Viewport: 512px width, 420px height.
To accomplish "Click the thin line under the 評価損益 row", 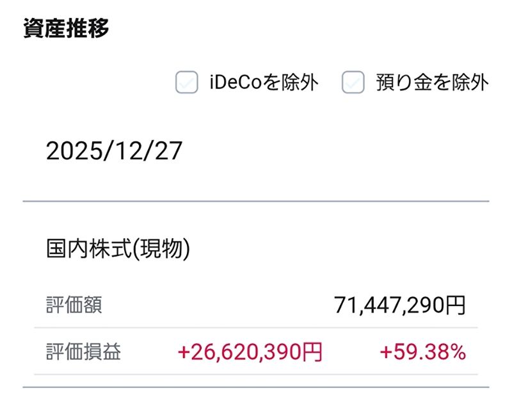I will coord(256,375).
